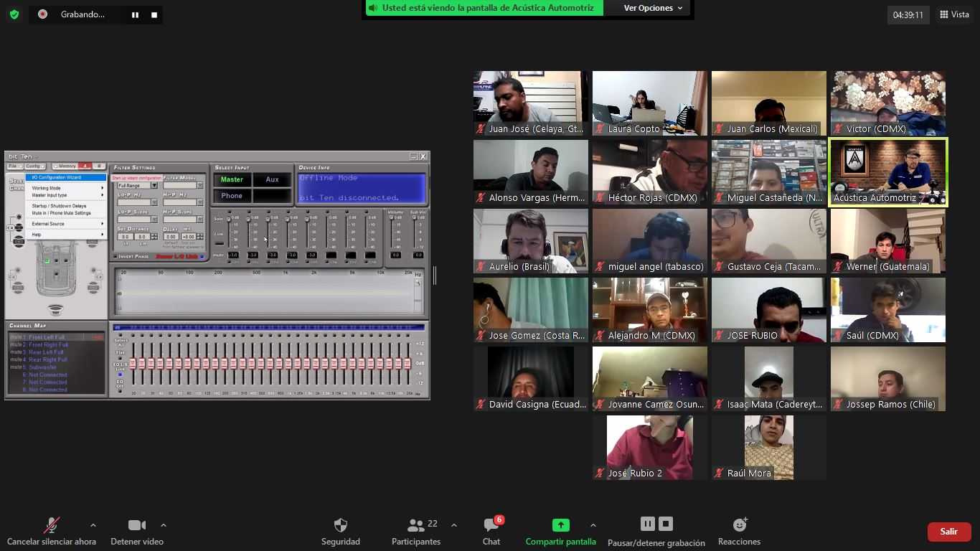This screenshot has width=980, height=551.
Task: Select the Master input button
Action: coord(232,179)
